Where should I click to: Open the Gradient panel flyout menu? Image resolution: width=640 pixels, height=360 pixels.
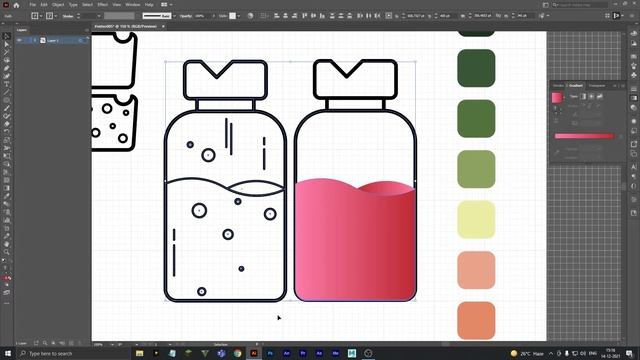click(622, 86)
